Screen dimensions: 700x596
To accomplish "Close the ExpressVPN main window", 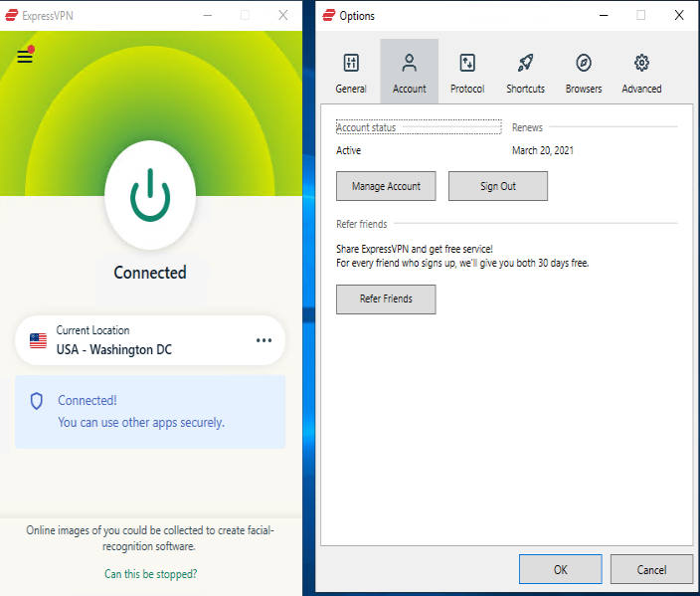I will [x=283, y=16].
